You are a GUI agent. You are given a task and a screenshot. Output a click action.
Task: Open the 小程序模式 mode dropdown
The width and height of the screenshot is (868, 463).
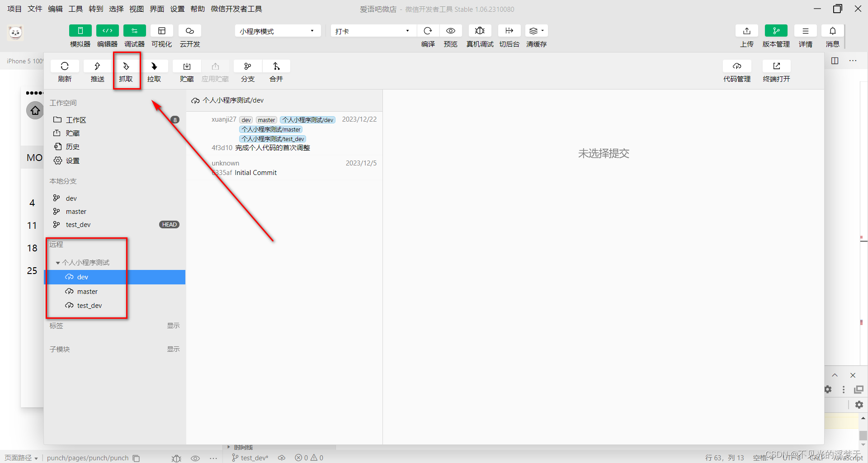coord(278,31)
